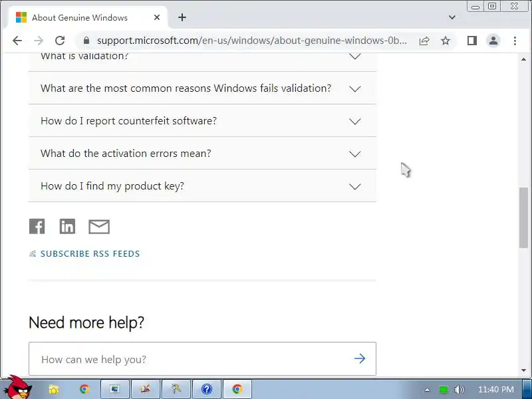532x399 pixels.
Task: Click the browser forward arrow
Action: pos(39,41)
